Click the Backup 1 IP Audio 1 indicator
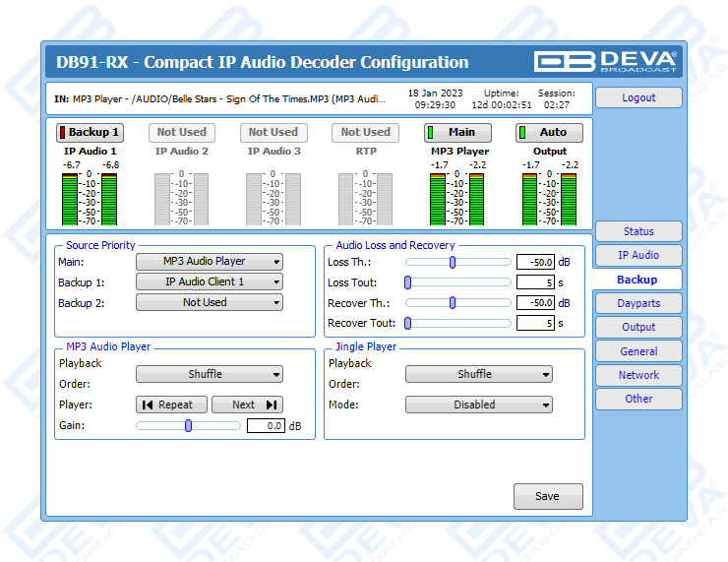The image size is (728, 562). point(90,132)
